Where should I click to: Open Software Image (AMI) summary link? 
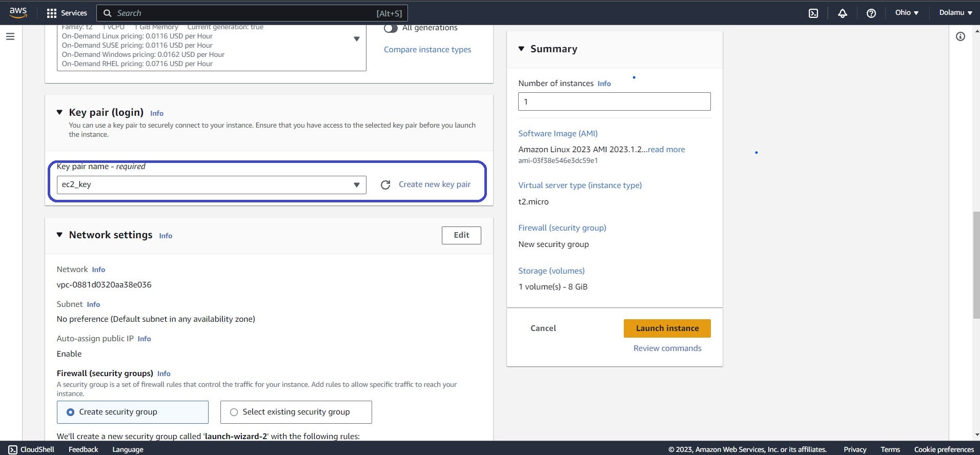coord(558,134)
